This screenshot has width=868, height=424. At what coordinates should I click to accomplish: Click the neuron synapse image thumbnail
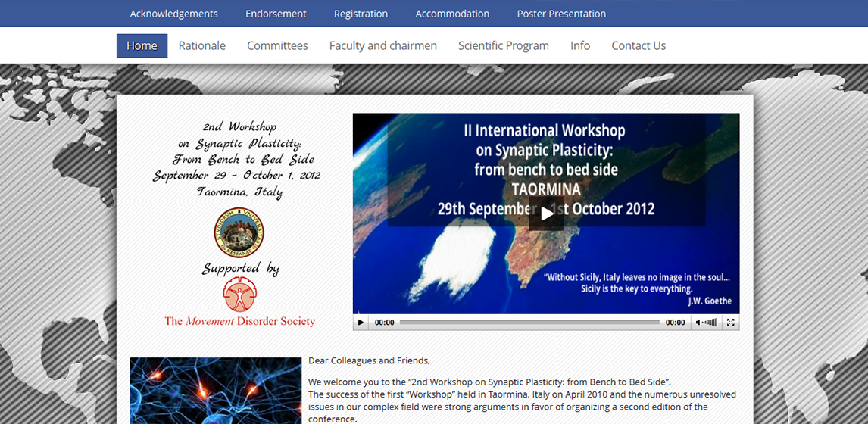215,390
